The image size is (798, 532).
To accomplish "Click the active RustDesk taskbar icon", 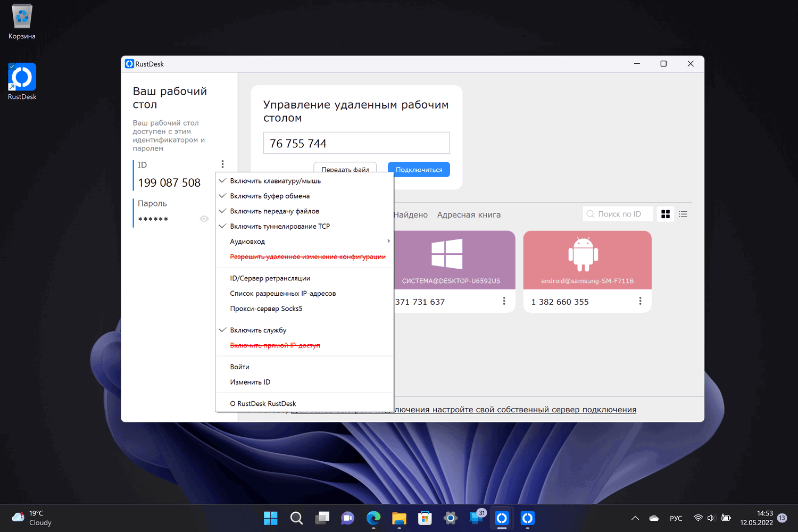I will pos(502,518).
